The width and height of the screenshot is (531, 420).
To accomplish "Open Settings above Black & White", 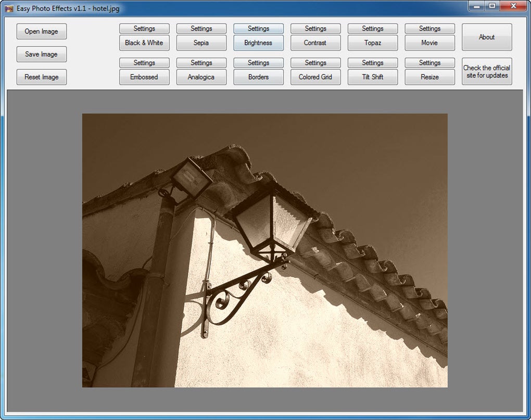I will point(144,29).
